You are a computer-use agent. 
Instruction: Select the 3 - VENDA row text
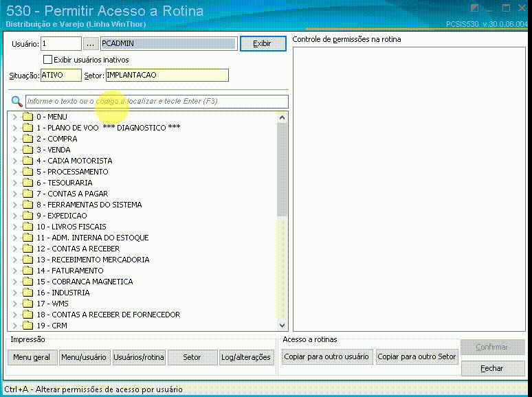(54, 150)
